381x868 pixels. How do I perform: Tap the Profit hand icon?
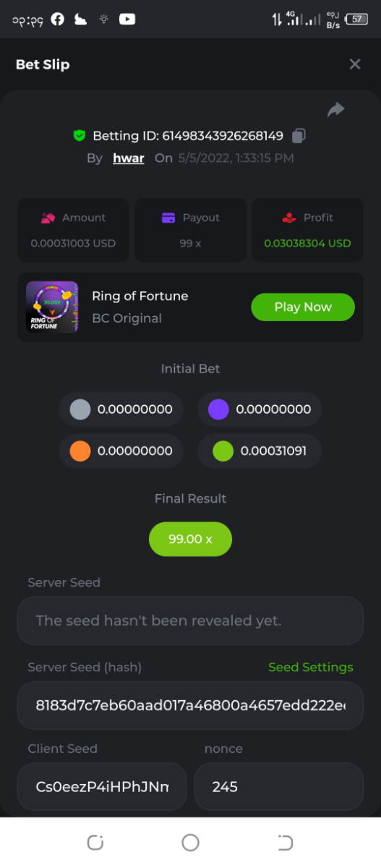(x=289, y=218)
